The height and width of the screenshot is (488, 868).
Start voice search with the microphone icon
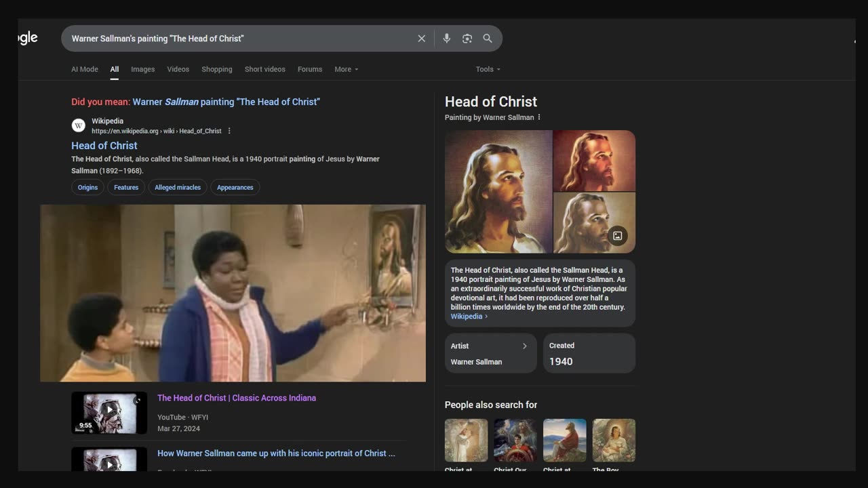point(446,39)
